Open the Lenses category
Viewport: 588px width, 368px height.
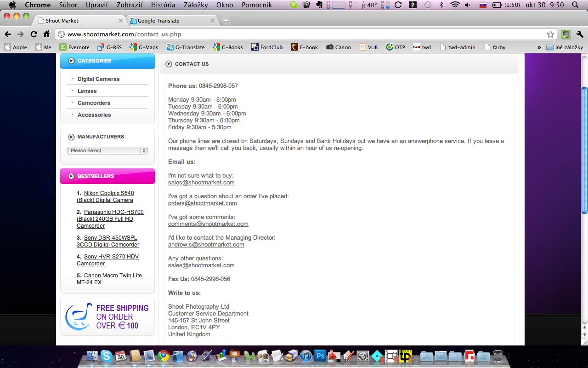pyautogui.click(x=87, y=91)
